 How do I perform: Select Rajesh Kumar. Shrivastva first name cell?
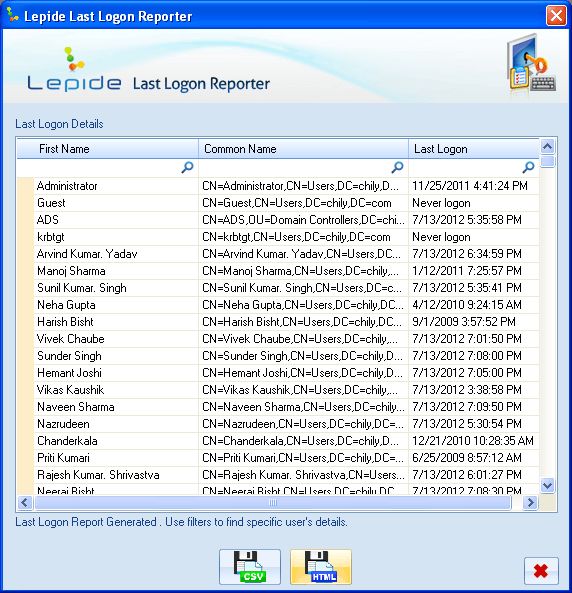coord(116,475)
